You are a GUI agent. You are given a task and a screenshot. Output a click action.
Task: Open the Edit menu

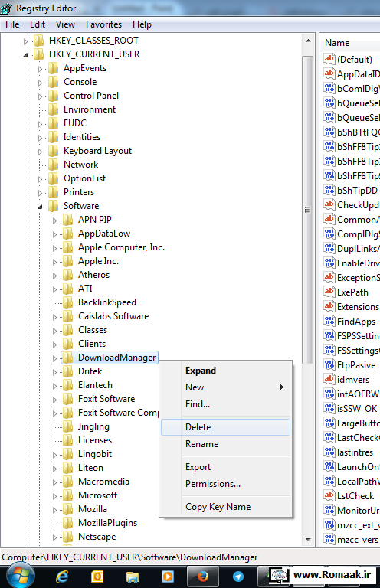[37, 24]
